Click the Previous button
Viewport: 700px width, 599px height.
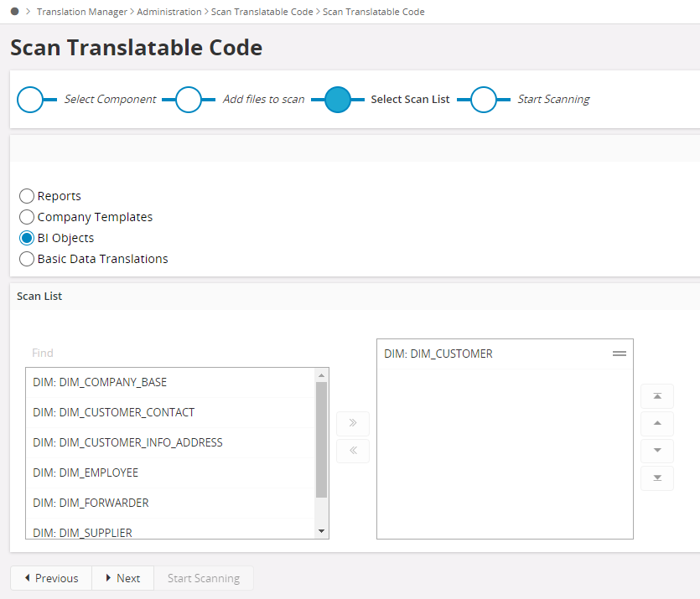tap(50, 578)
